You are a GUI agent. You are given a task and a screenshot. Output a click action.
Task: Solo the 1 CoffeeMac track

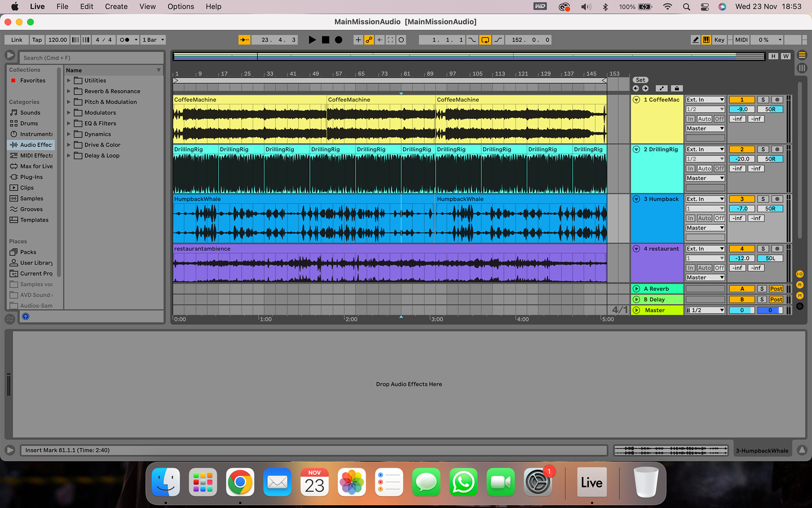coord(763,100)
